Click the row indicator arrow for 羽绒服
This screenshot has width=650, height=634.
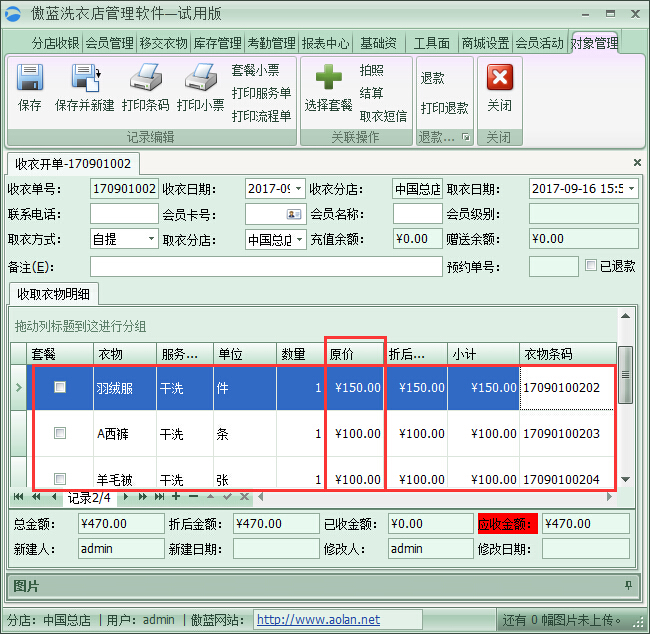pos(19,388)
